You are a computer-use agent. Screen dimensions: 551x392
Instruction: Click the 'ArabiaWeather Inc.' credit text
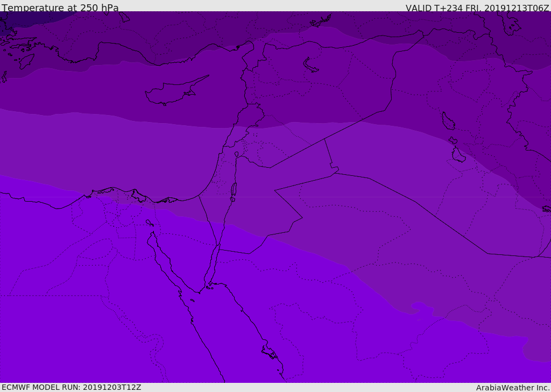[513, 388]
